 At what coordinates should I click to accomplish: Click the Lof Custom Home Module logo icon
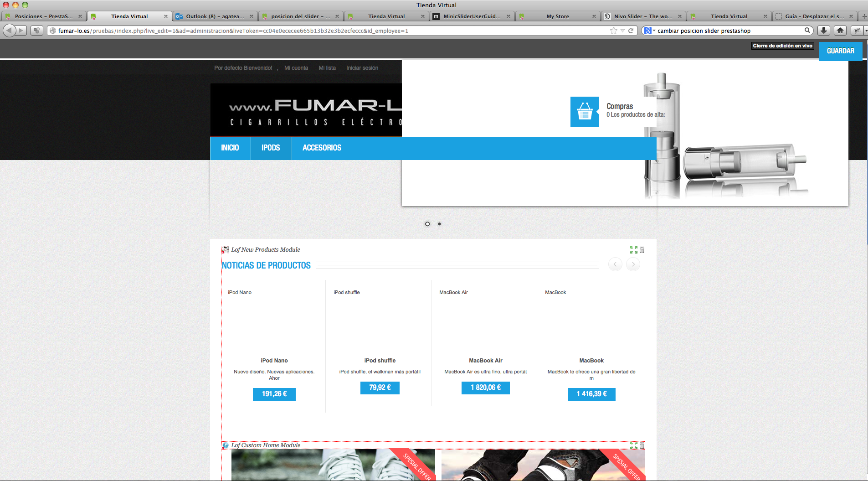[226, 445]
